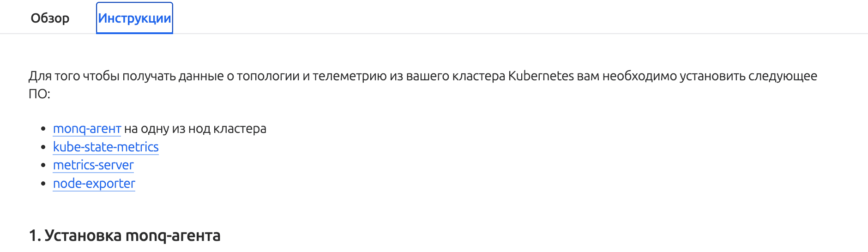
Task: Switch to the Обзор tab
Action: pyautogui.click(x=50, y=18)
